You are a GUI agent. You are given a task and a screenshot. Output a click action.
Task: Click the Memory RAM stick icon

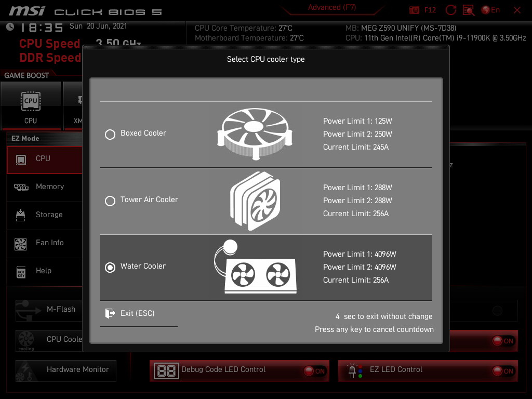pos(21,187)
